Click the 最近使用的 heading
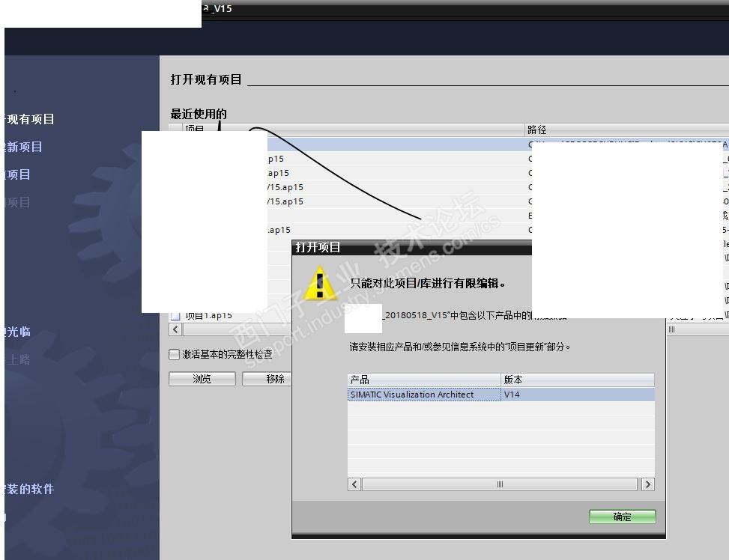The image size is (729, 560). (x=199, y=114)
